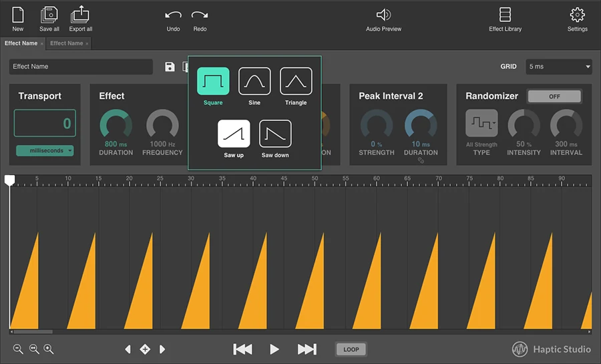Select the Square waveform
Viewport: 601px width, 364px height.
pyautogui.click(x=213, y=81)
